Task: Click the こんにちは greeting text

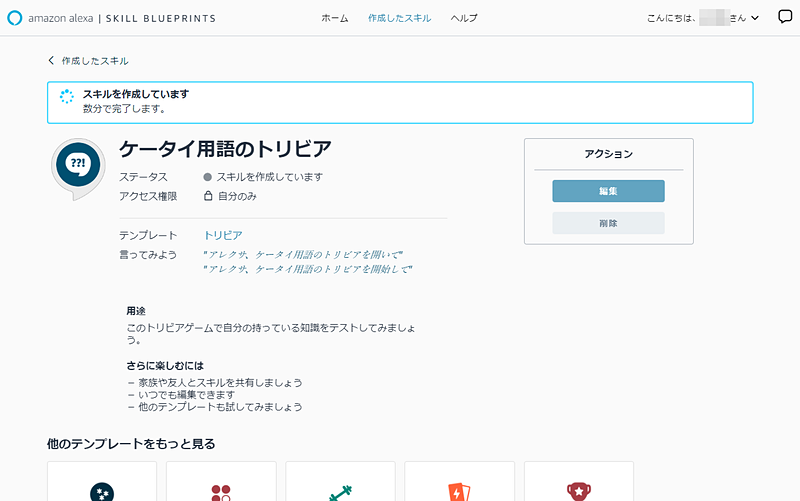Action: pyautogui.click(x=671, y=18)
